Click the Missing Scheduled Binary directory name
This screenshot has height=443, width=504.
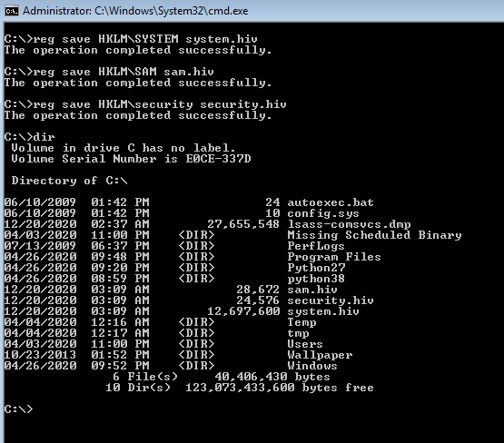point(374,235)
